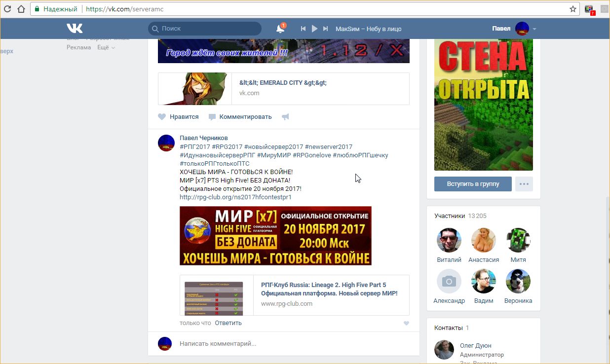The image size is (610, 364).
Task: Skip to next track in player
Action: click(325, 29)
